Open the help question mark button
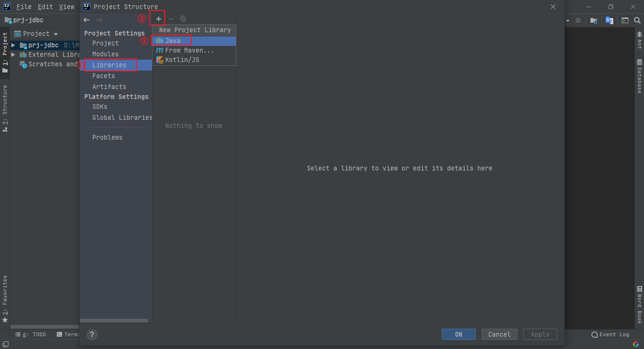 tap(92, 334)
